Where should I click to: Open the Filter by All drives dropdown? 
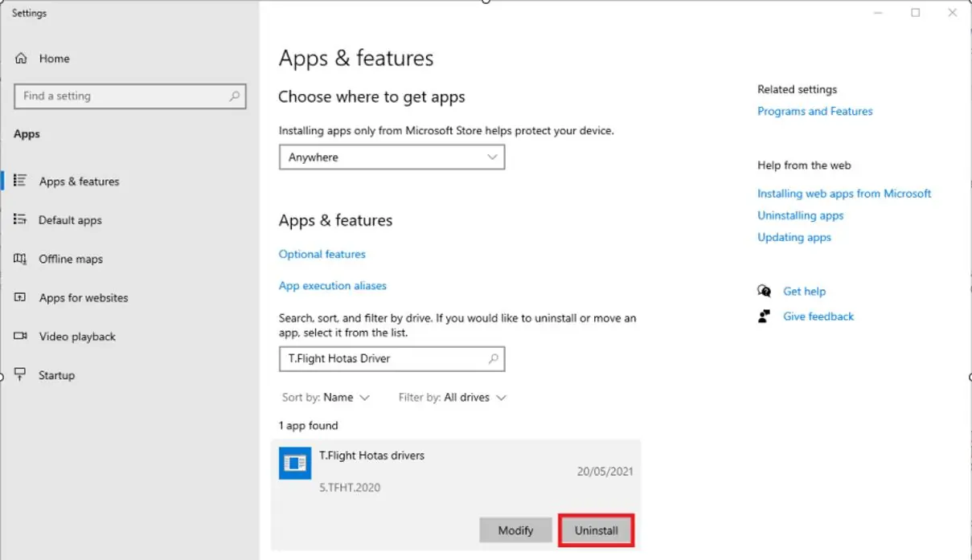[x=453, y=398]
